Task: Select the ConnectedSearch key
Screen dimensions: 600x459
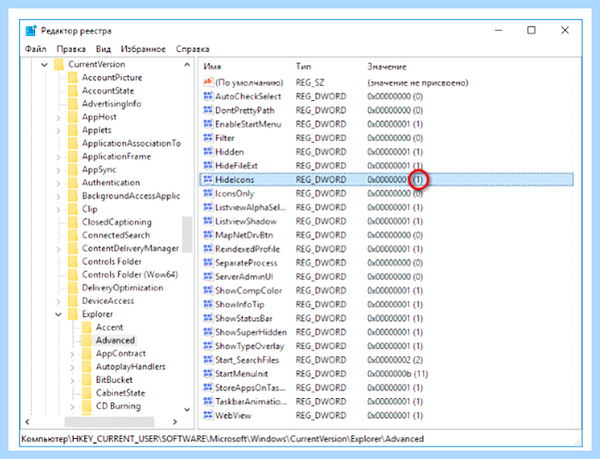Action: (116, 235)
